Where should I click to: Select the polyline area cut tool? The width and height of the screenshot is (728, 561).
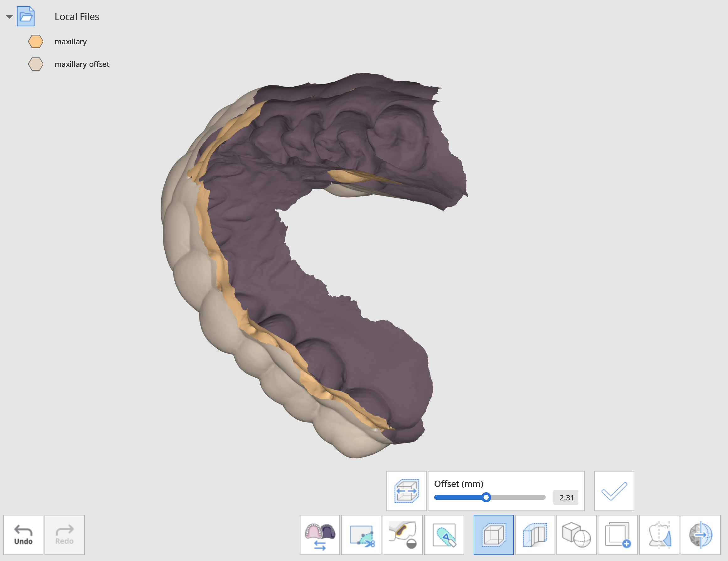click(x=361, y=535)
